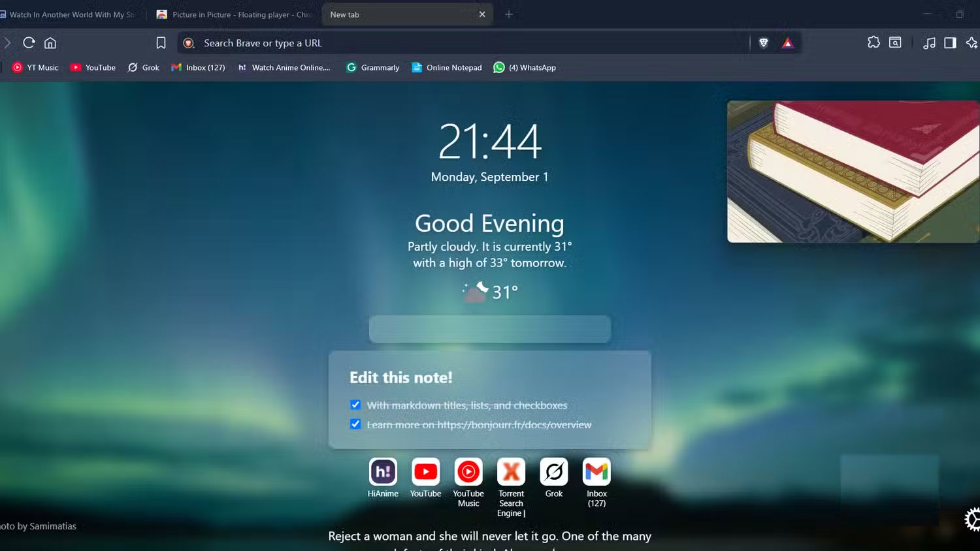Screen dimensions: 980x551
Task: Uncheck the 'Learn more on bonjourr.fr' item
Action: [x=355, y=424]
